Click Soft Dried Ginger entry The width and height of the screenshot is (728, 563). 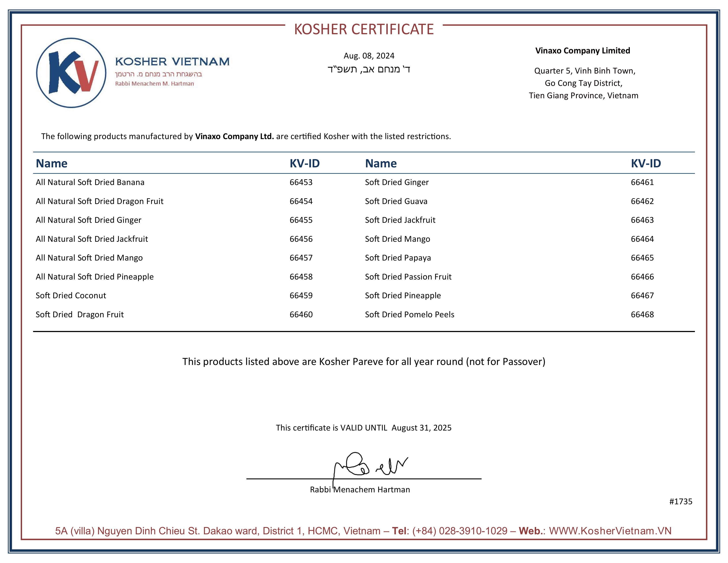(x=397, y=182)
